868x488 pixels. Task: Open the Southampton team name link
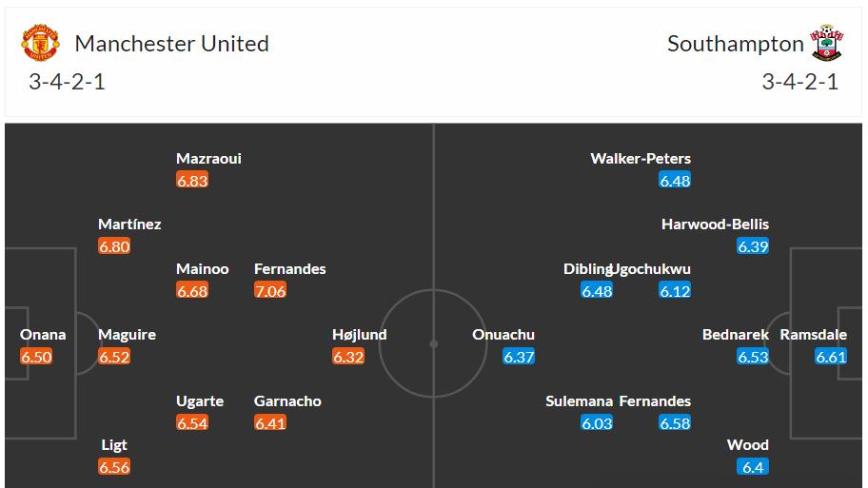(x=735, y=44)
